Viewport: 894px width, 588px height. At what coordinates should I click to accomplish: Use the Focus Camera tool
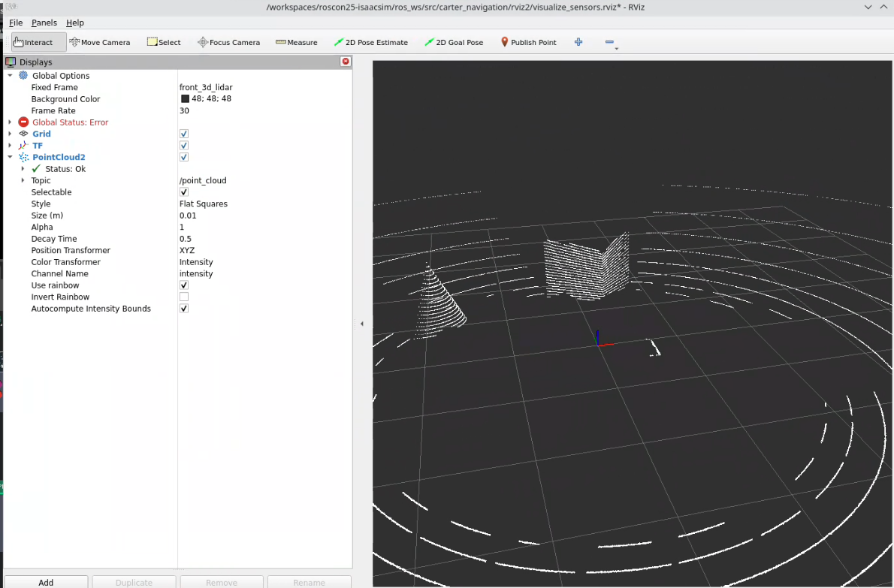228,42
